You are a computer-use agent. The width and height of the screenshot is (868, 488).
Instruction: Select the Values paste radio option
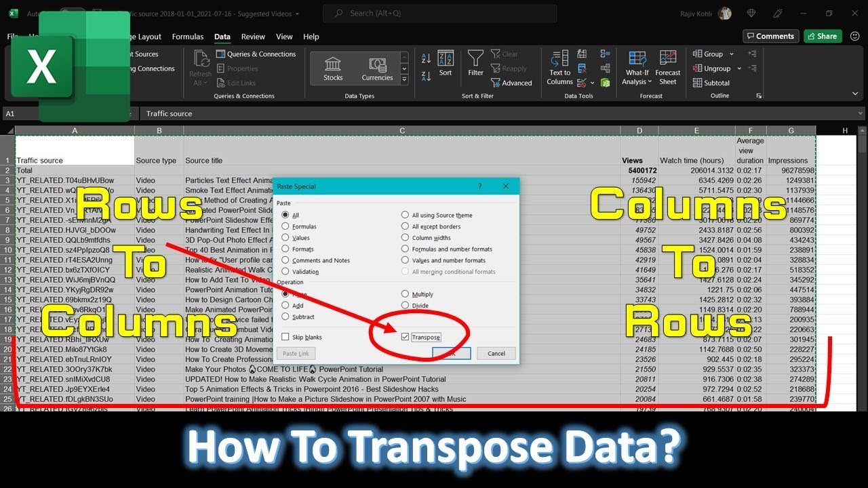pos(285,238)
